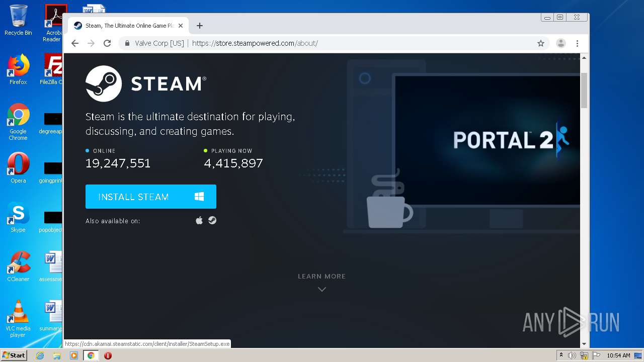Click the Steam tagline description text
The image size is (644, 362).
click(190, 124)
